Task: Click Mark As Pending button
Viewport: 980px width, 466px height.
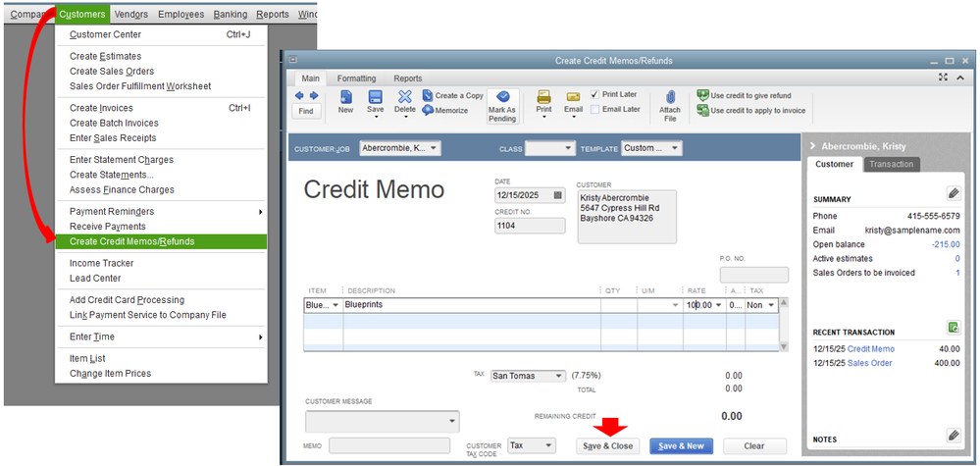Action: (502, 106)
